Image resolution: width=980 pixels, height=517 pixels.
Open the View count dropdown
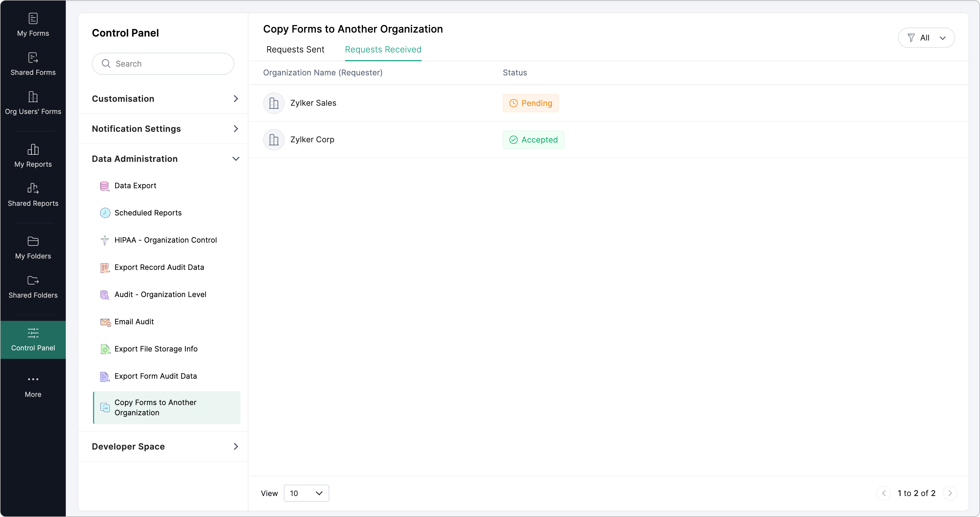tap(306, 493)
